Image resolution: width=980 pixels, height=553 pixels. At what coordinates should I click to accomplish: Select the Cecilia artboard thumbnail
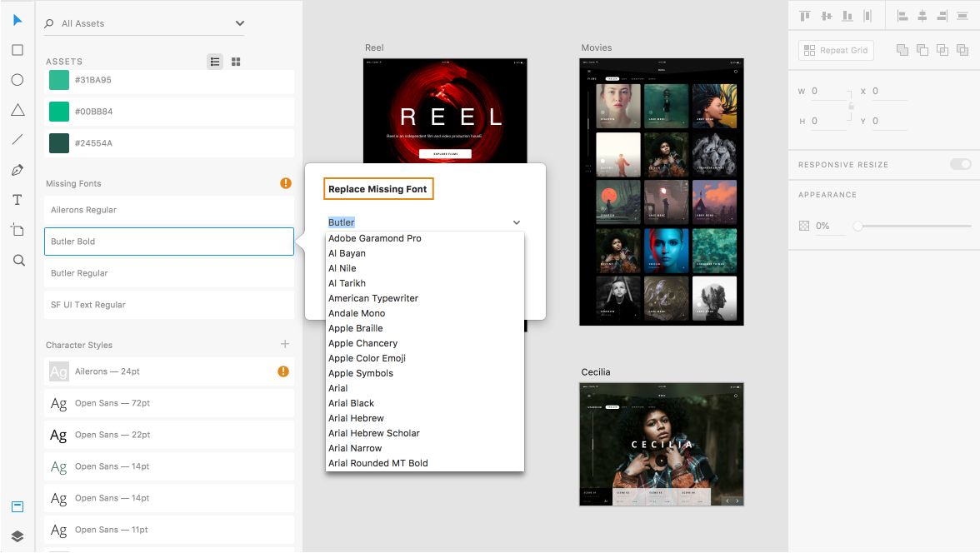pos(662,444)
